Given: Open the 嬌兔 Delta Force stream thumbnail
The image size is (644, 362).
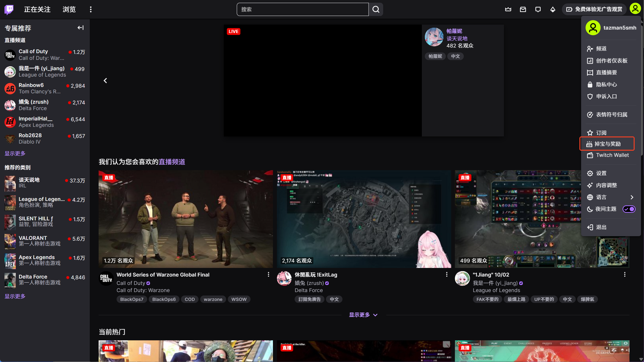Looking at the screenshot, I should (364, 219).
